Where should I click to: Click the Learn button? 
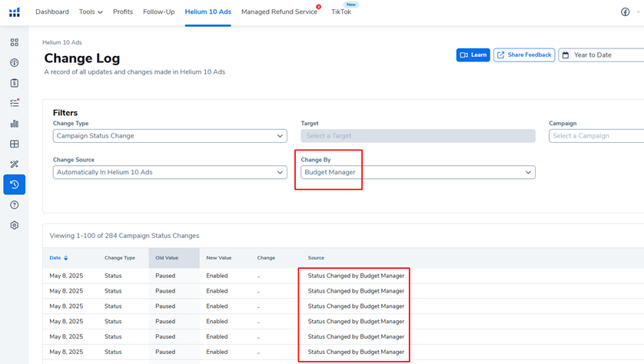click(473, 55)
